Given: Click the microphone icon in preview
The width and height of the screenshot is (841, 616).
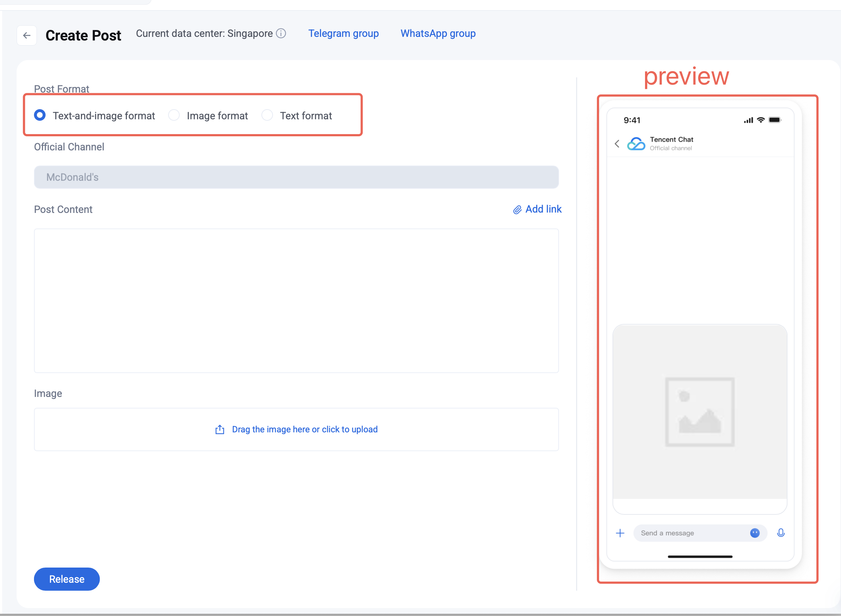Looking at the screenshot, I should (x=781, y=533).
